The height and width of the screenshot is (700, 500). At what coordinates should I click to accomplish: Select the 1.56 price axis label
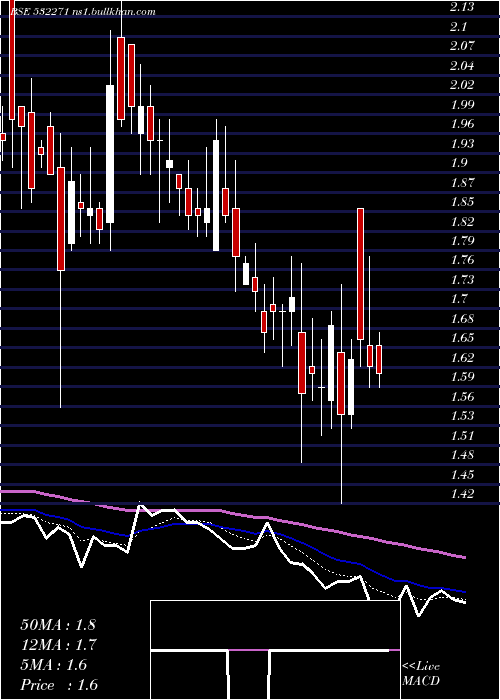pyautogui.click(x=462, y=396)
